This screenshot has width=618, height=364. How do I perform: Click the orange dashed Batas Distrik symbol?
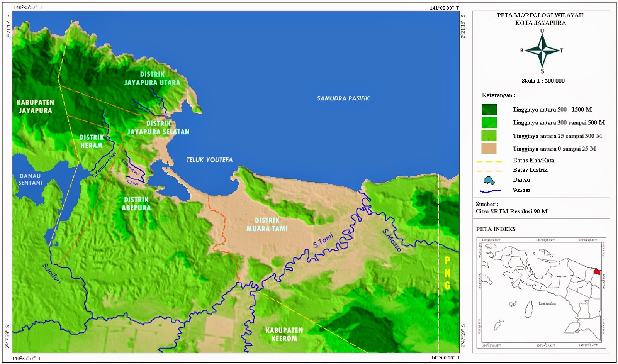click(x=489, y=171)
